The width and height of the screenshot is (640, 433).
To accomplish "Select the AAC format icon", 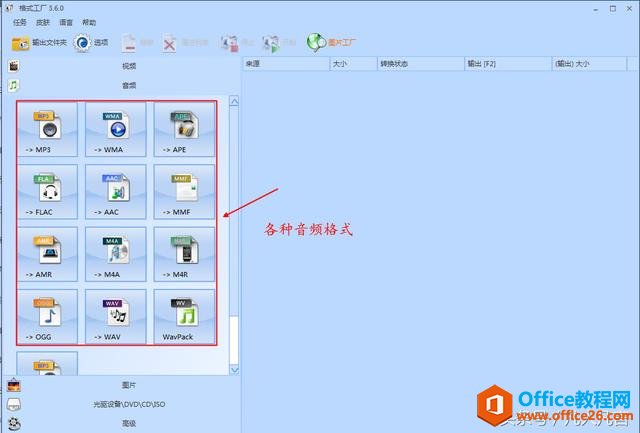I will 116,190.
